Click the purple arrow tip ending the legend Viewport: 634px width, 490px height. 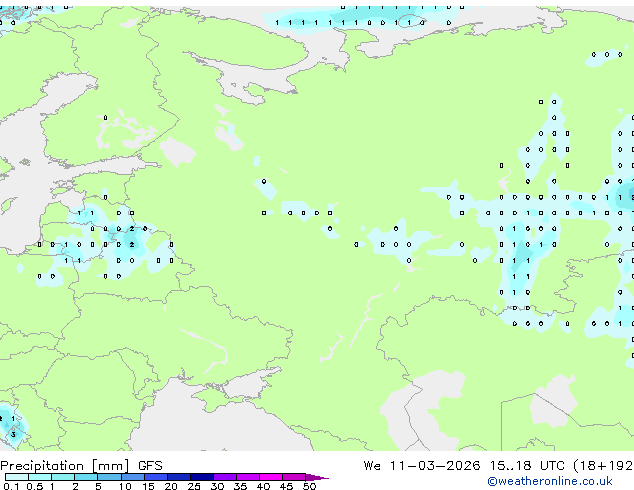[317, 477]
